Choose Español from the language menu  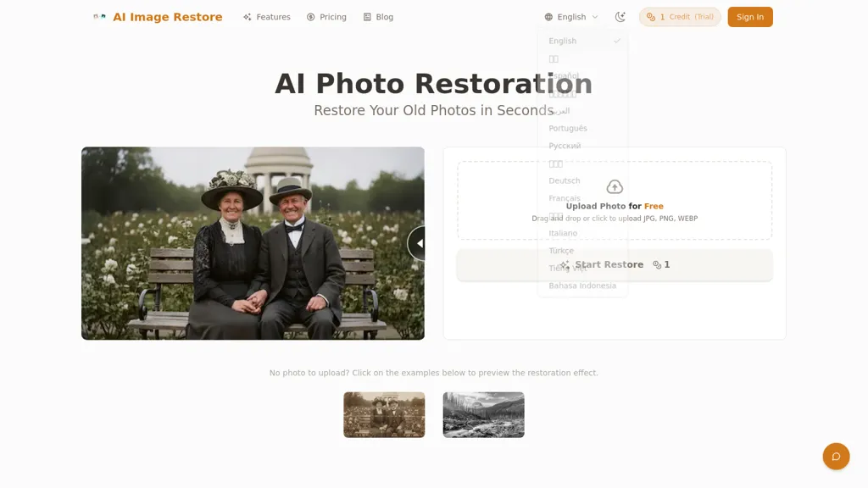(x=583, y=75)
